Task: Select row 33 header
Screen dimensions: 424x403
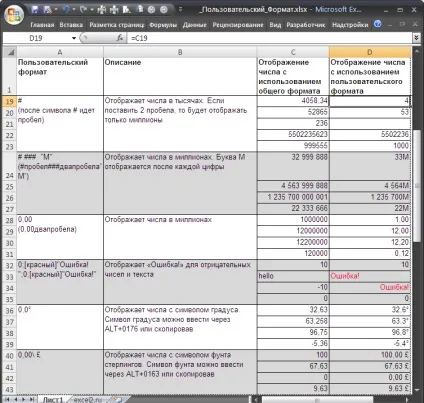Action: (10, 277)
